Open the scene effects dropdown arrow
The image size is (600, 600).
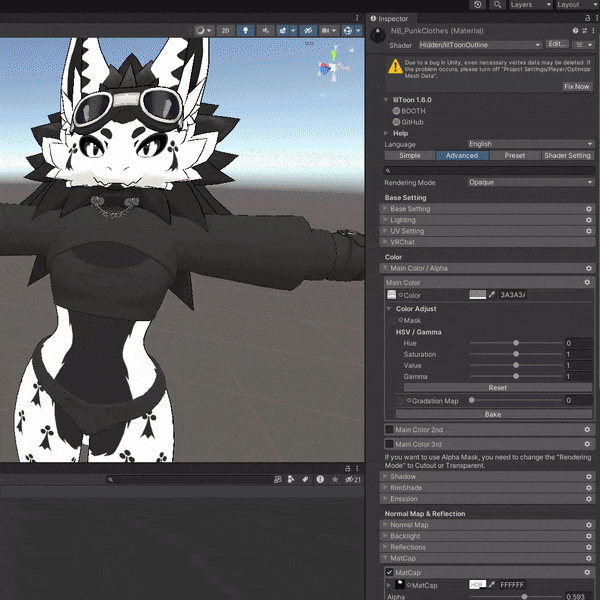(293, 31)
